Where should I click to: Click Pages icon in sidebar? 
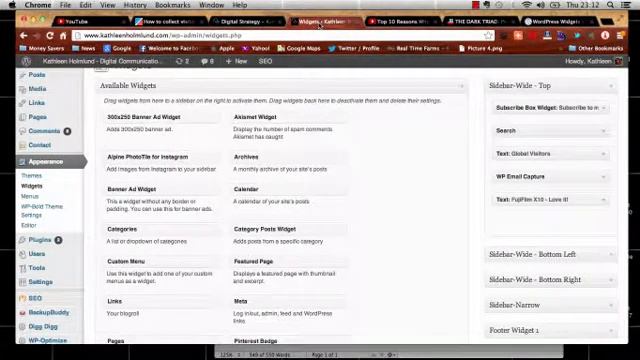22,117
